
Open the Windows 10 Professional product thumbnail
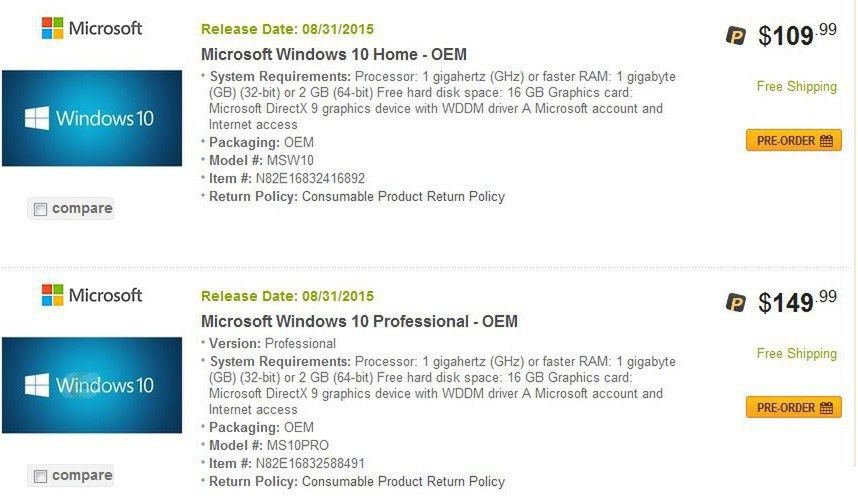(92, 385)
